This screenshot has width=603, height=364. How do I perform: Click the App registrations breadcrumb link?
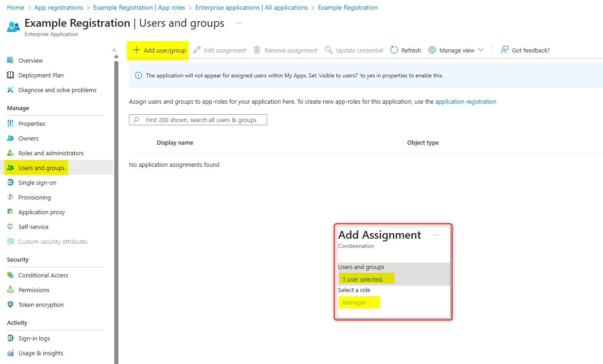tap(59, 7)
